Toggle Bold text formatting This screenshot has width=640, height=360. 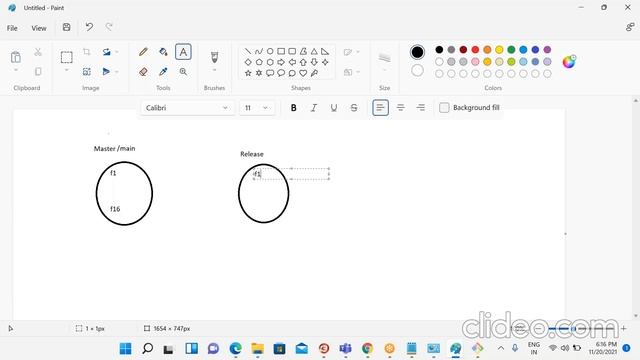tap(293, 108)
